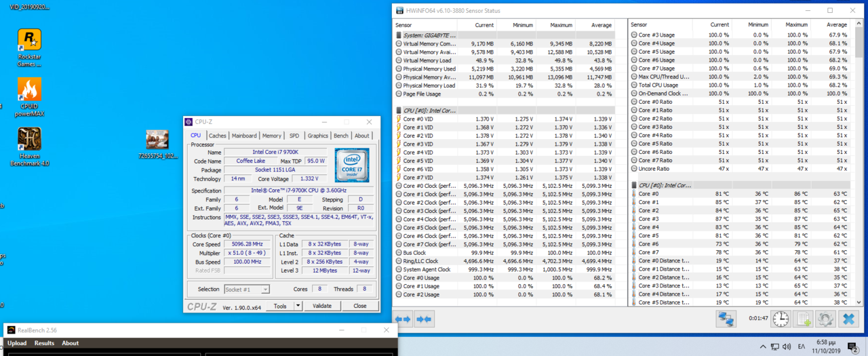The image size is (868, 356).
Task: Open the Tools dropdown arrow in CPU-Z
Action: (298, 306)
